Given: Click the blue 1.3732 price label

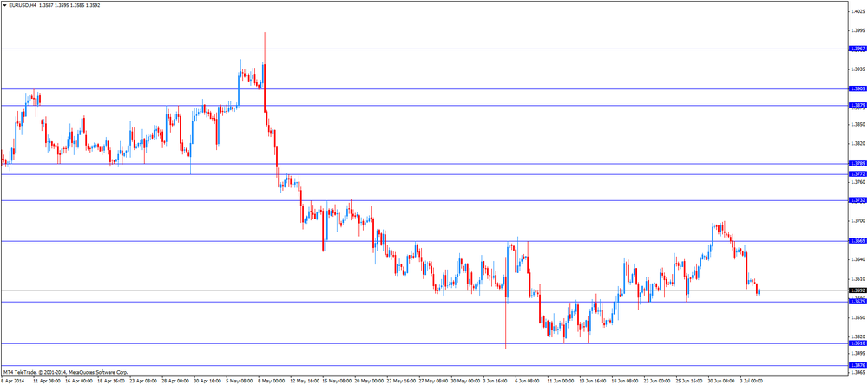Looking at the screenshot, I should [x=857, y=200].
